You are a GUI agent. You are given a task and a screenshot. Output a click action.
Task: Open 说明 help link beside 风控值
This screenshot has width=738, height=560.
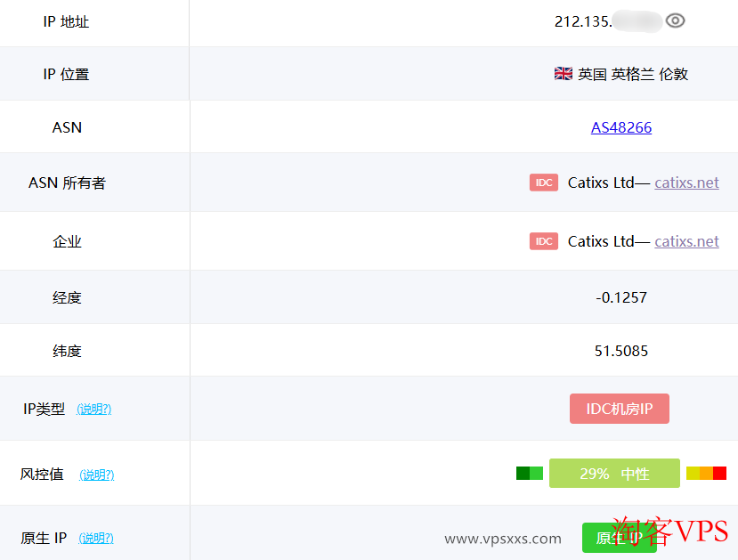coord(97,475)
